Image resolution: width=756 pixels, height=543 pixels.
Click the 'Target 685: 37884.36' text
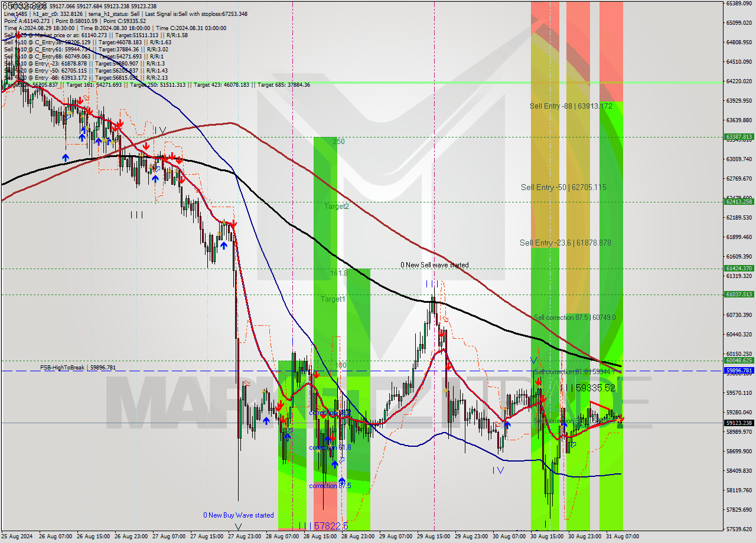point(284,85)
